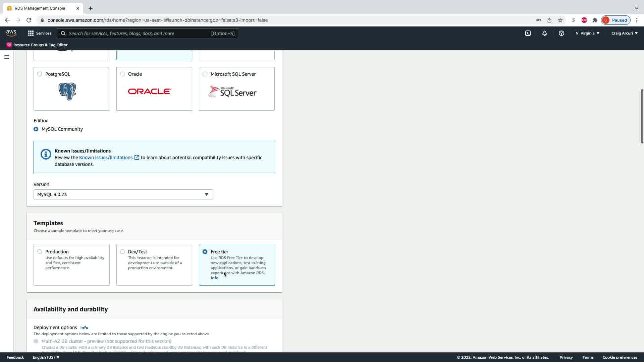Click Info link next to Deployment options

pyautogui.click(x=84, y=328)
